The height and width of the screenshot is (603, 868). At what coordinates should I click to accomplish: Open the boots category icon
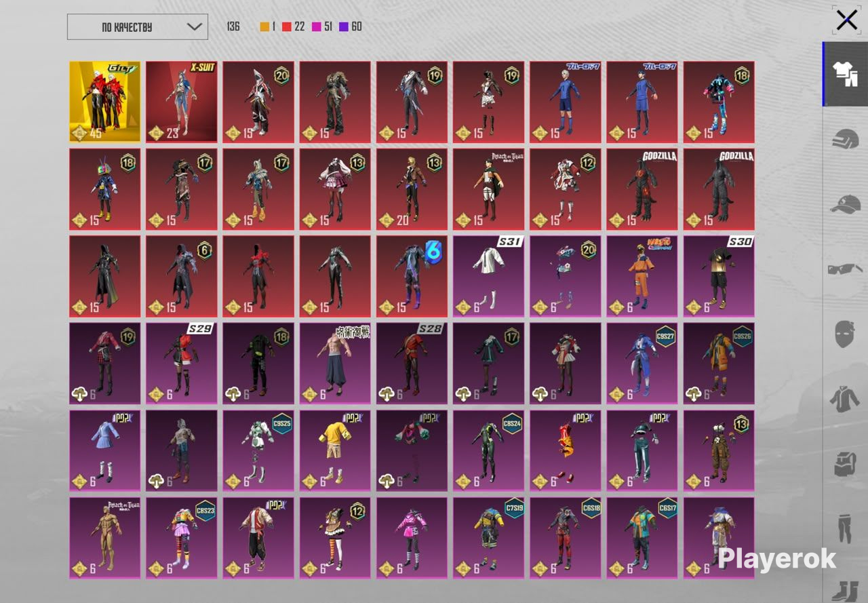click(845, 591)
